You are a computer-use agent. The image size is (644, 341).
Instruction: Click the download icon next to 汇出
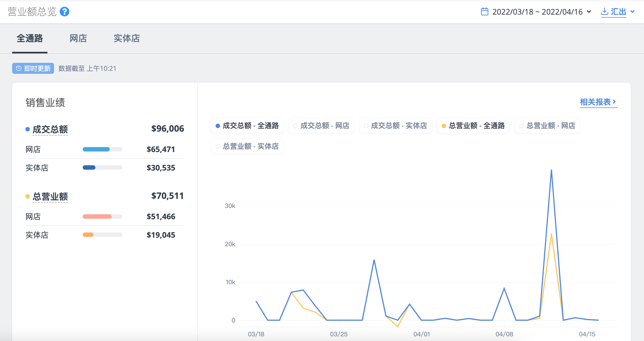(604, 11)
